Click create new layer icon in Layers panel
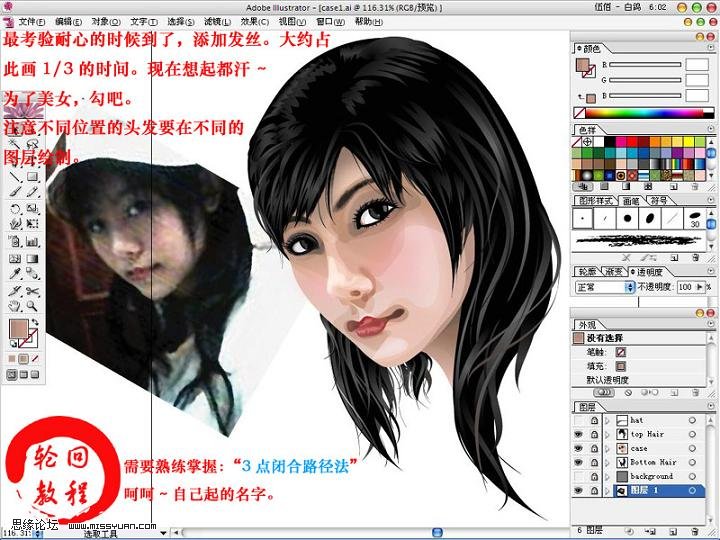Screen dimensions: 720x540 click(673, 531)
